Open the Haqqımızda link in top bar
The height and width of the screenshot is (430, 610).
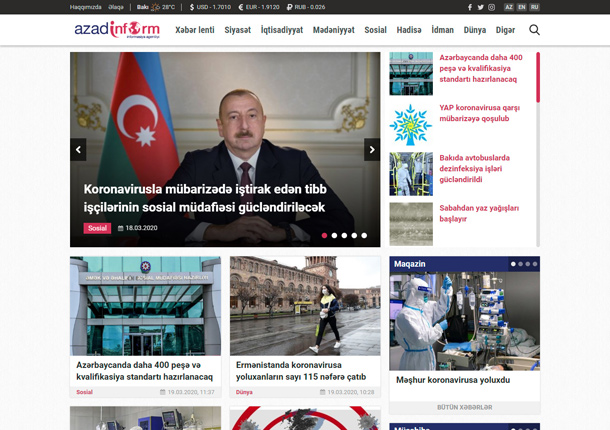[85, 7]
